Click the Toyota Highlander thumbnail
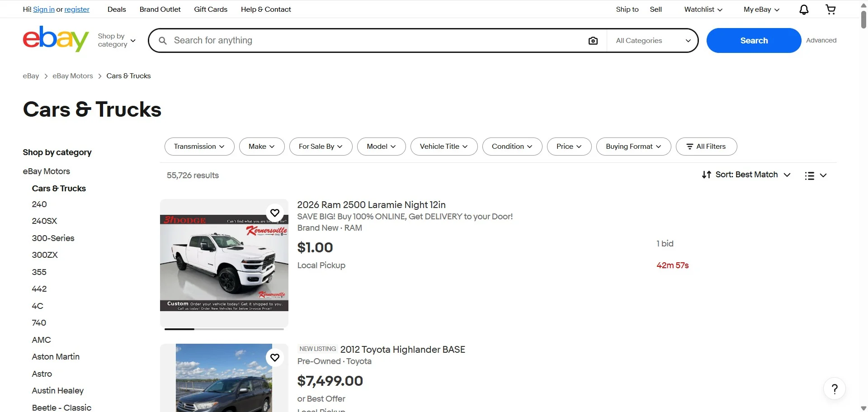The height and width of the screenshot is (412, 868). [x=224, y=378]
